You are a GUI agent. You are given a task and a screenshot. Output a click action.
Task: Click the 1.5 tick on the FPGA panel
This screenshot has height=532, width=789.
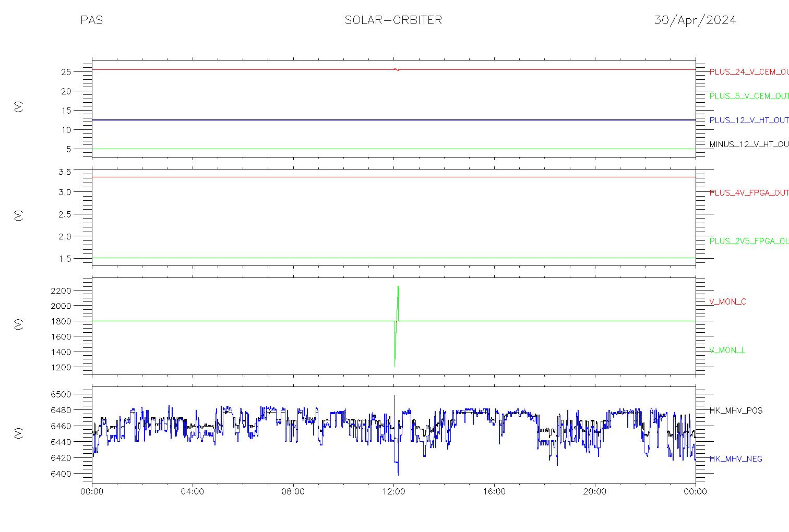coord(65,259)
